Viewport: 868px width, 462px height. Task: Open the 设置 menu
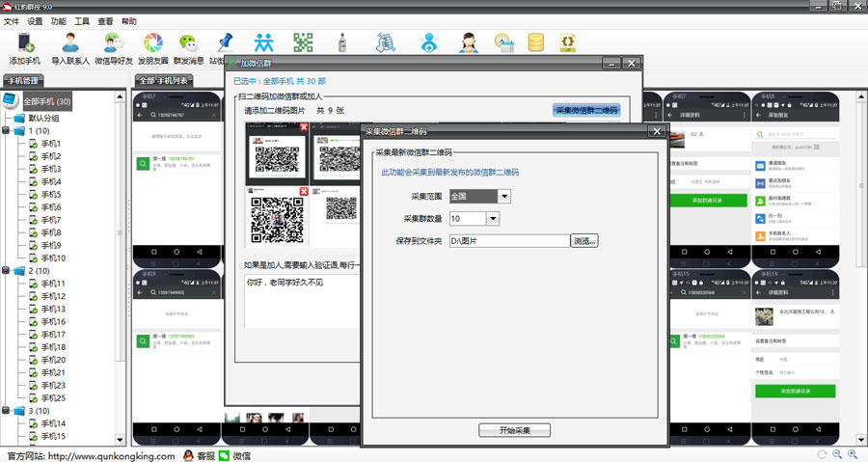(35, 21)
